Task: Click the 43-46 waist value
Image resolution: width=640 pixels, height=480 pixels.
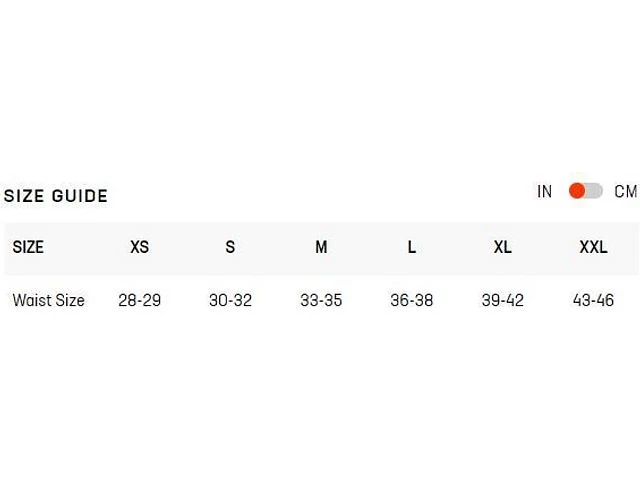Action: coord(593,300)
